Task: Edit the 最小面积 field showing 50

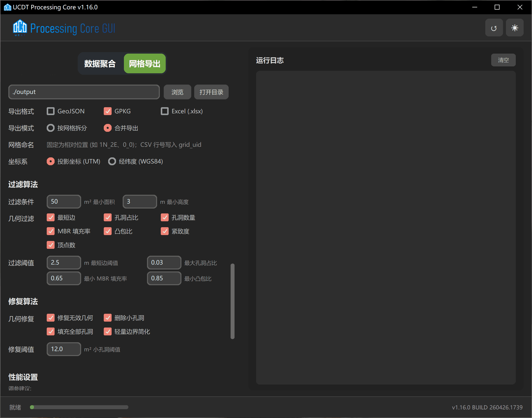Action: pos(64,202)
